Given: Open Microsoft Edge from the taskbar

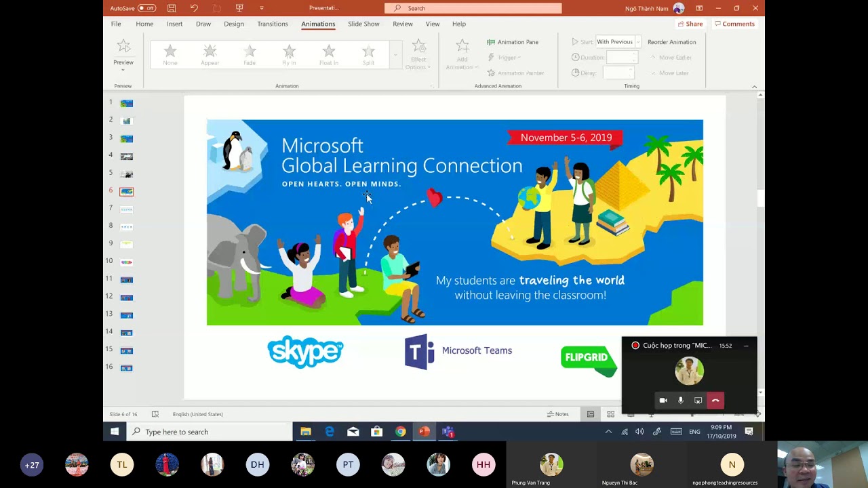Looking at the screenshot, I should pos(330,432).
